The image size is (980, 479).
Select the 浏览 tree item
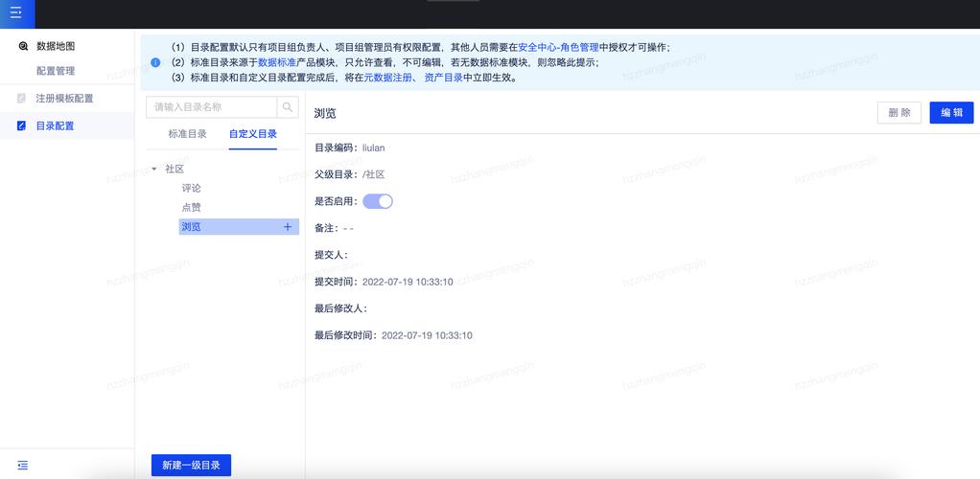point(239,227)
